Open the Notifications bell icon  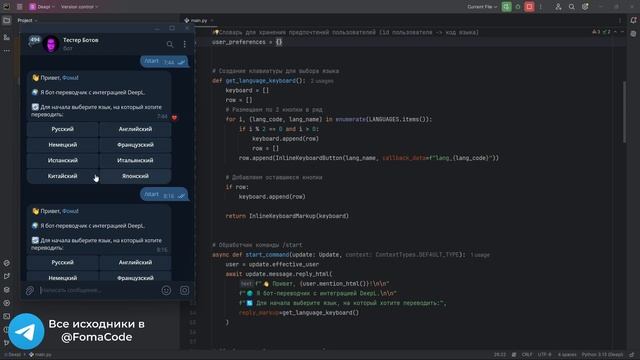(633, 20)
